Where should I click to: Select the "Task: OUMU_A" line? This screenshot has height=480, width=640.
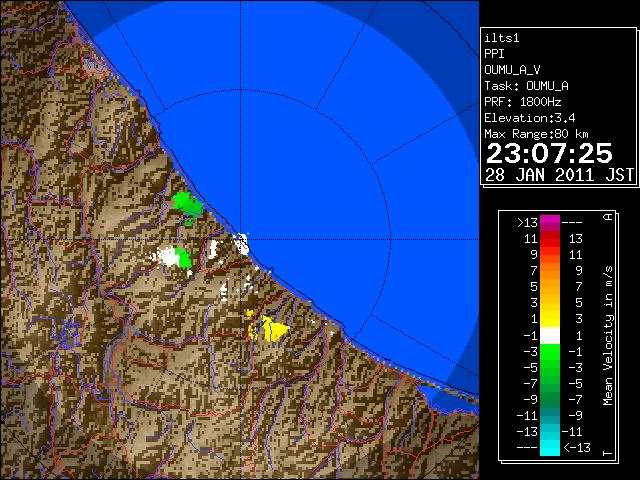tap(527, 86)
